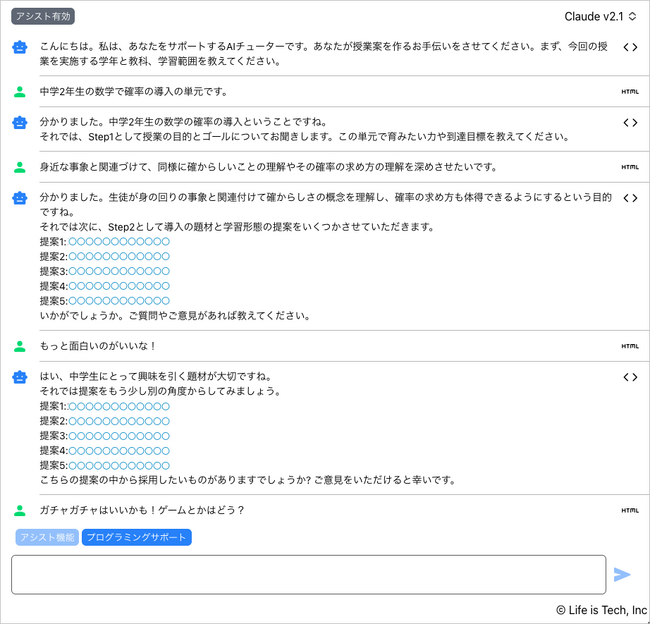This screenshot has height=624, width=650.
Task: Click code icon beside the Step2 proposals message
Action: (630, 198)
